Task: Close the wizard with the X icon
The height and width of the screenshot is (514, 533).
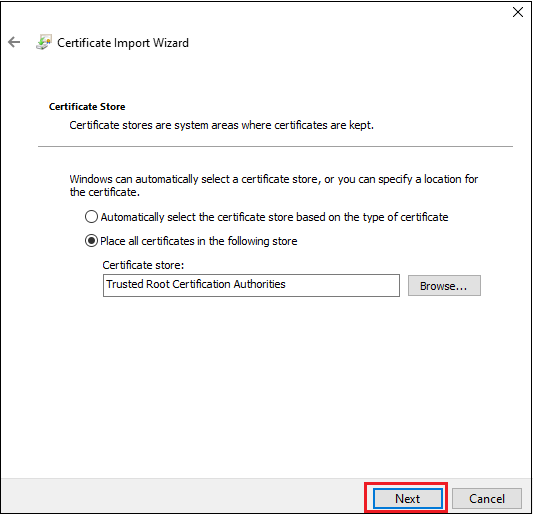Action: (x=518, y=12)
